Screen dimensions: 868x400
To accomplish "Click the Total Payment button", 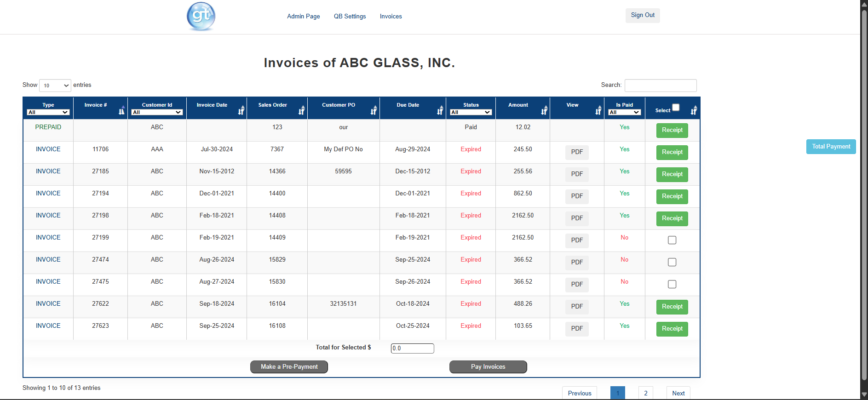I will coord(831,147).
